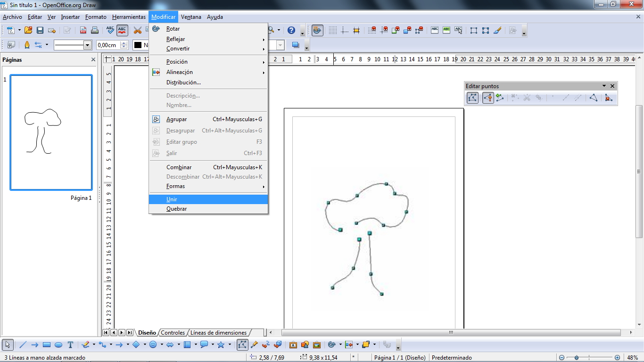The height and width of the screenshot is (362, 644).
Task: Click the helplines while moving icon
Action: coord(356,30)
